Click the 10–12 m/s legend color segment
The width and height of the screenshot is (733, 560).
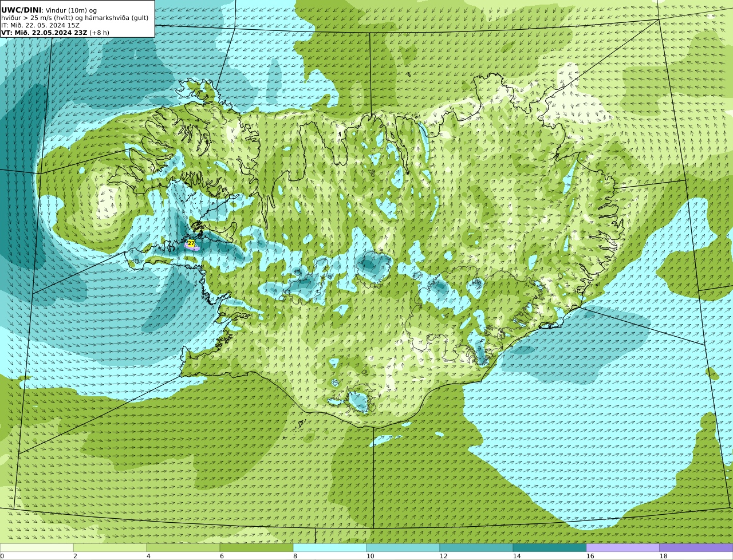403,548
